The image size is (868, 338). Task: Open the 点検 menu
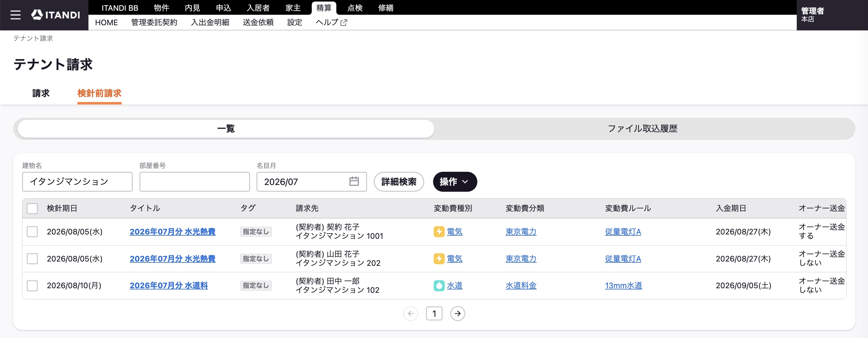[355, 8]
